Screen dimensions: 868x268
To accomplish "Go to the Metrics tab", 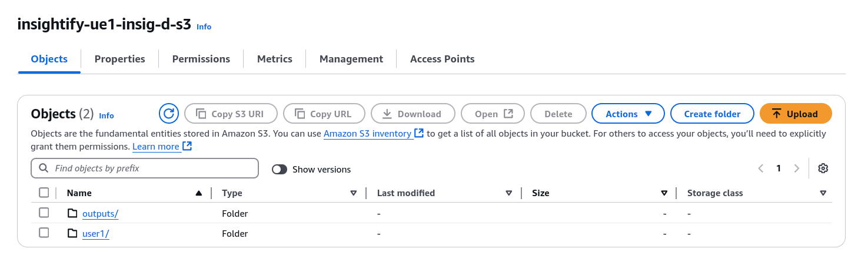I will 275,59.
